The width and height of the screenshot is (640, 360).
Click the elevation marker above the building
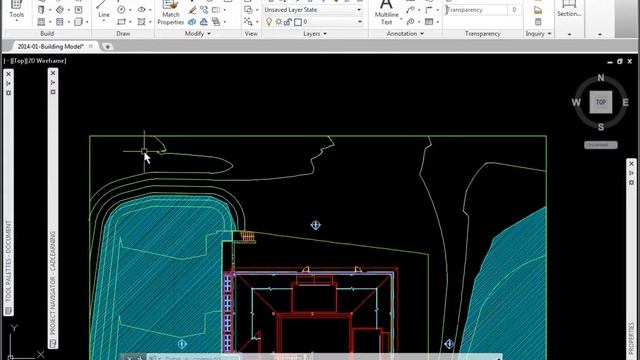pos(316,225)
